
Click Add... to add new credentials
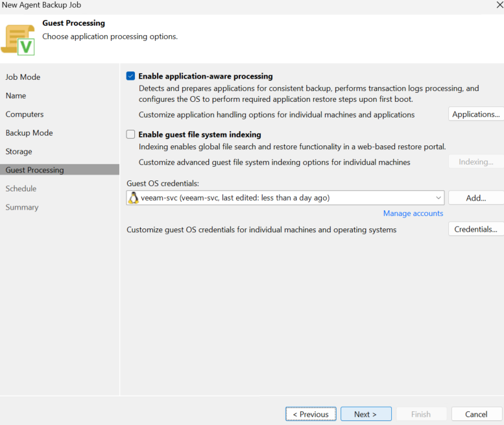(x=476, y=198)
